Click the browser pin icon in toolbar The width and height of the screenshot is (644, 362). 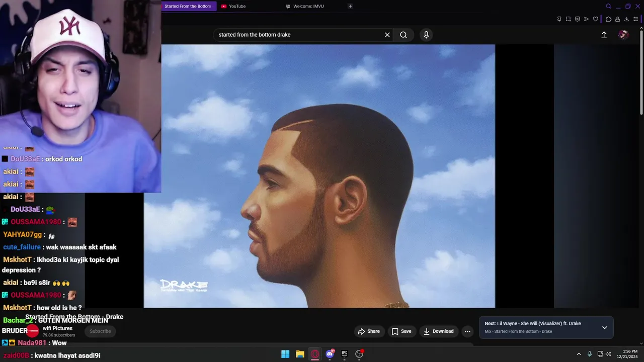tap(559, 19)
